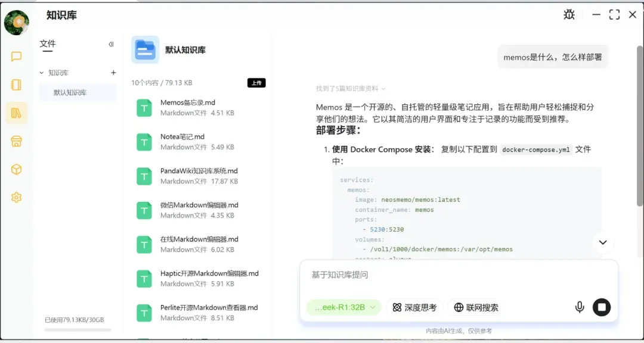Open the cube model icon in sidebar
The width and height of the screenshot is (644, 343).
click(x=17, y=170)
